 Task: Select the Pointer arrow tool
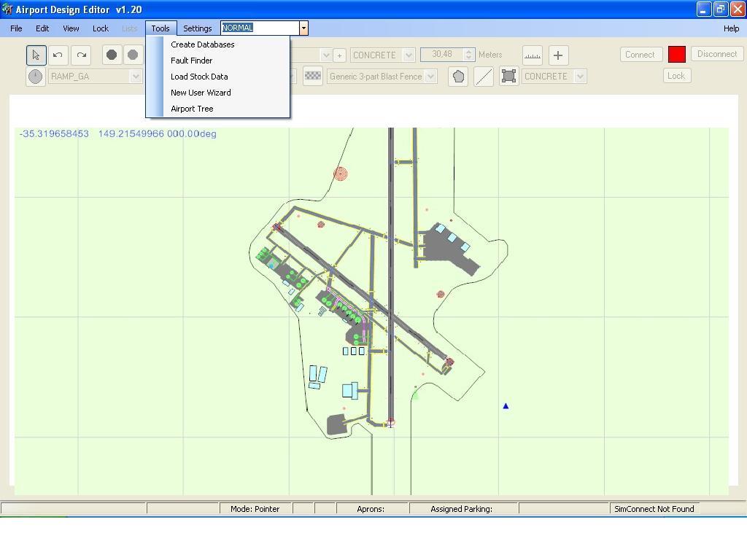pos(36,55)
